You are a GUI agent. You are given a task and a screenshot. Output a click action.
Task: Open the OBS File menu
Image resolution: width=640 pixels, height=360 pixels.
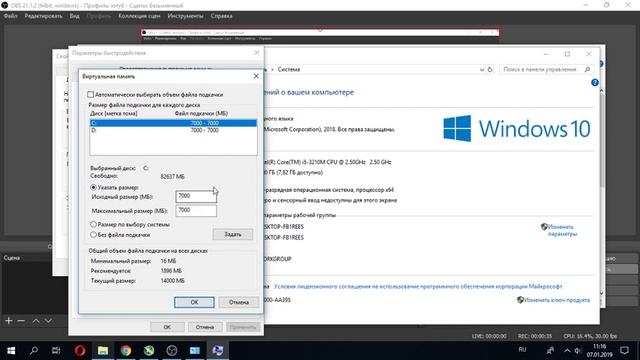pyautogui.click(x=11, y=16)
